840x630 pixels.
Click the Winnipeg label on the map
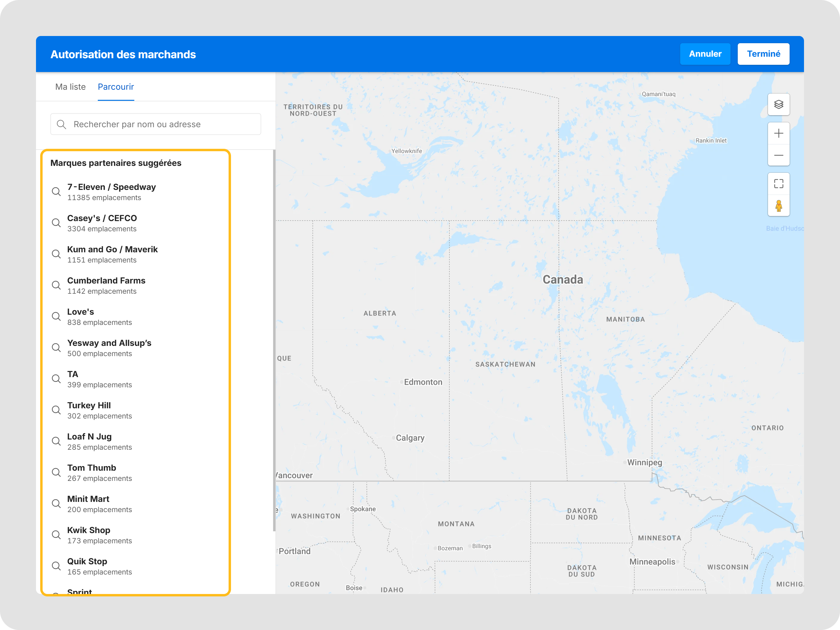pyautogui.click(x=644, y=463)
